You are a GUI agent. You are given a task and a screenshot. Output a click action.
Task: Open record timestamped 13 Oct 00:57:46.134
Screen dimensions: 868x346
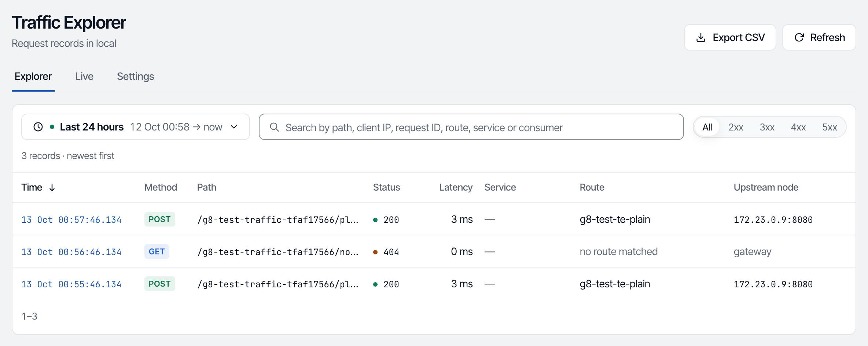tap(71, 220)
